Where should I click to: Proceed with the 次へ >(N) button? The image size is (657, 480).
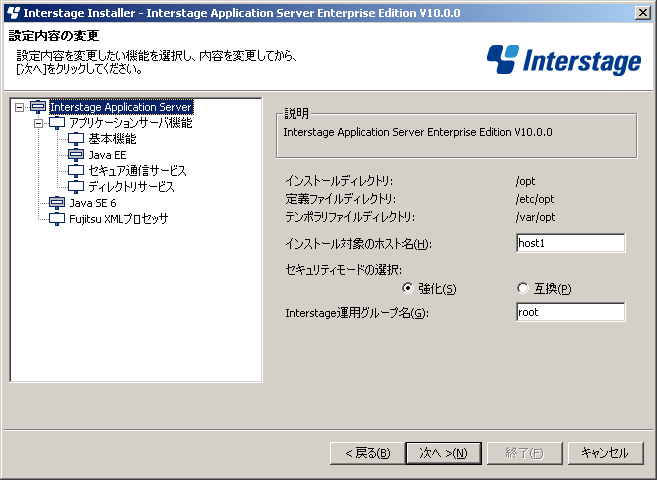[x=443, y=453]
